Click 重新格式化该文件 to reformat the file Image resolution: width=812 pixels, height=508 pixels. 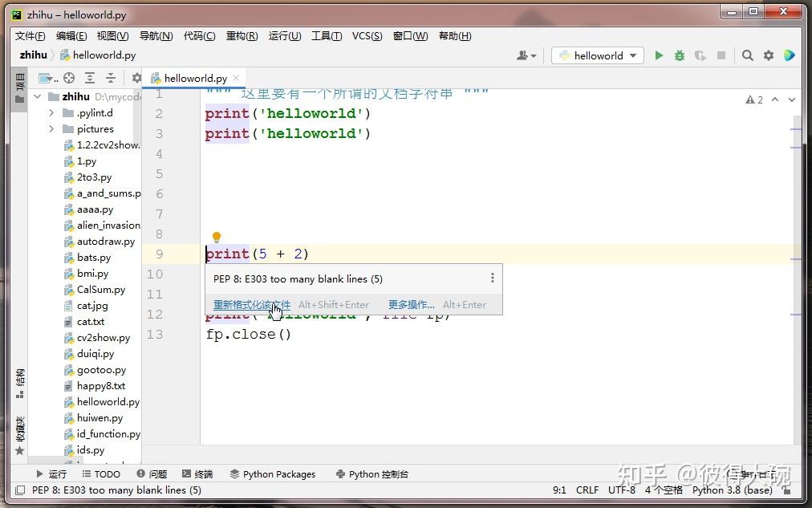tap(251, 304)
